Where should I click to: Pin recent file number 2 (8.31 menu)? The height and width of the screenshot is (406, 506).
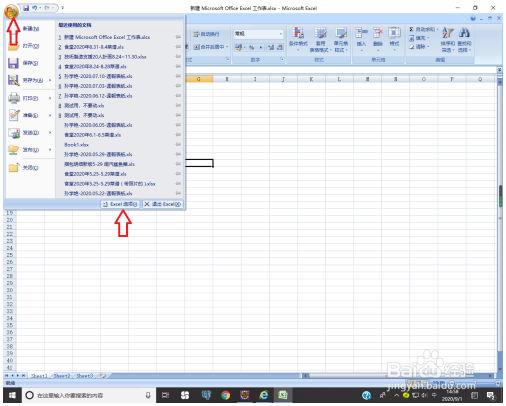pyautogui.click(x=178, y=47)
